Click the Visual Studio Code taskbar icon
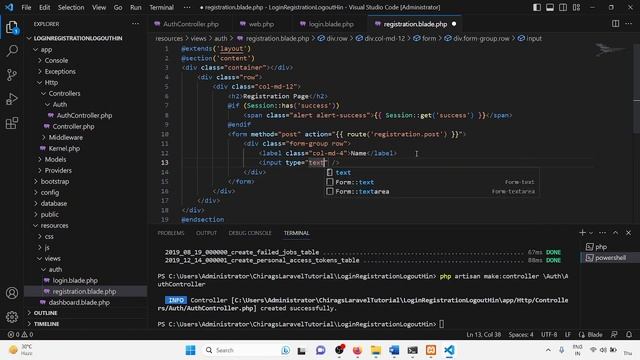 point(449,350)
